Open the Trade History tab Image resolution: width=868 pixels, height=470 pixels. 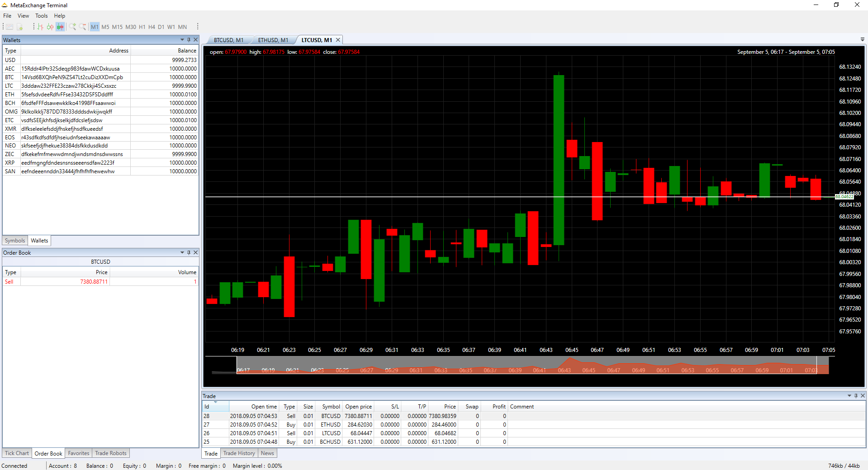[x=239, y=453]
